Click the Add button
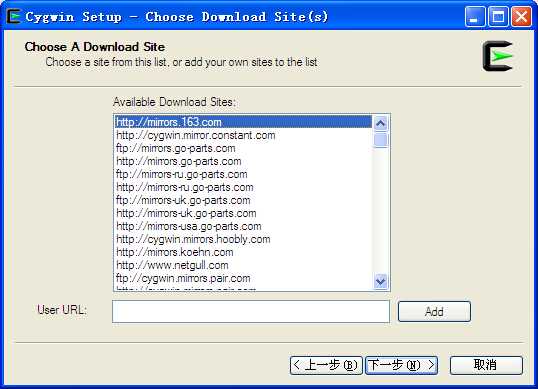 434,311
